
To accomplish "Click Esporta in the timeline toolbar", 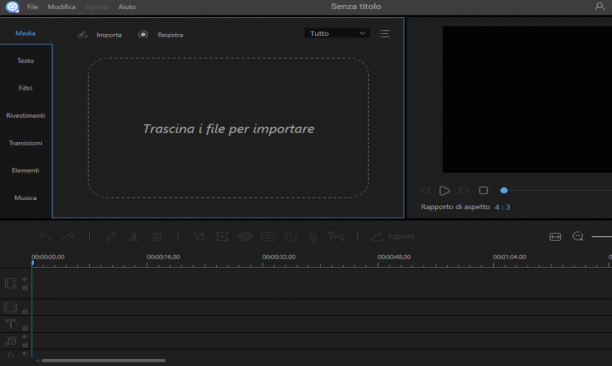I will (393, 236).
